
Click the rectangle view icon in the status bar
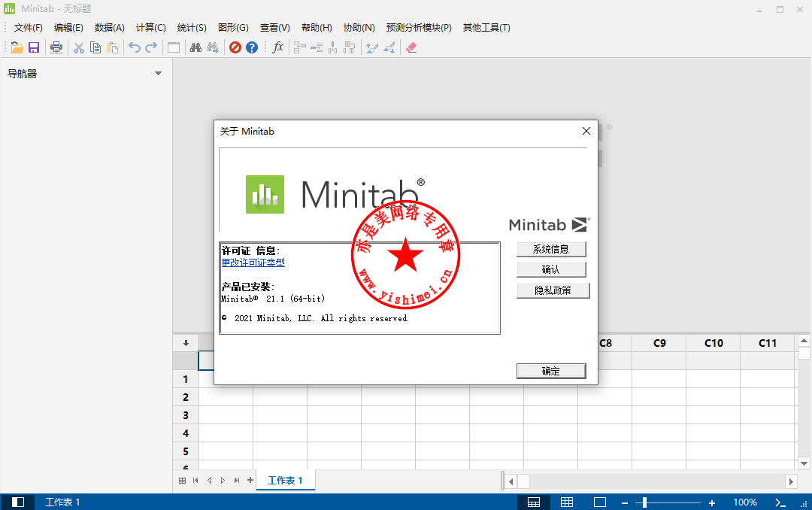(600, 502)
